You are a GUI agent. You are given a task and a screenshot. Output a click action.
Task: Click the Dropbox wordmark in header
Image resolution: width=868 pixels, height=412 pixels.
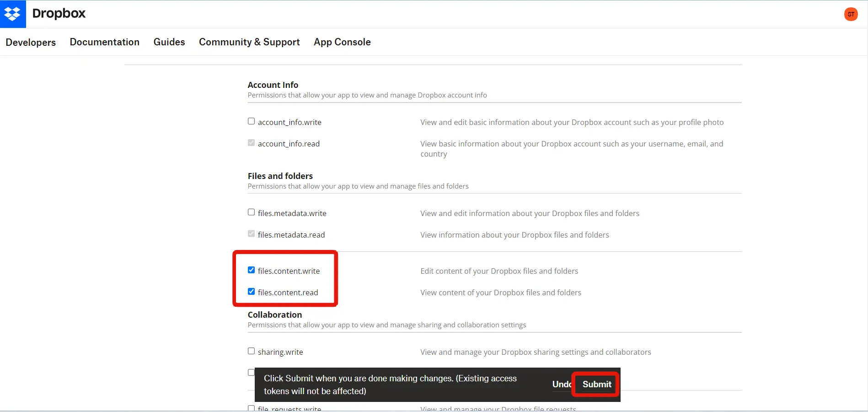(x=59, y=14)
